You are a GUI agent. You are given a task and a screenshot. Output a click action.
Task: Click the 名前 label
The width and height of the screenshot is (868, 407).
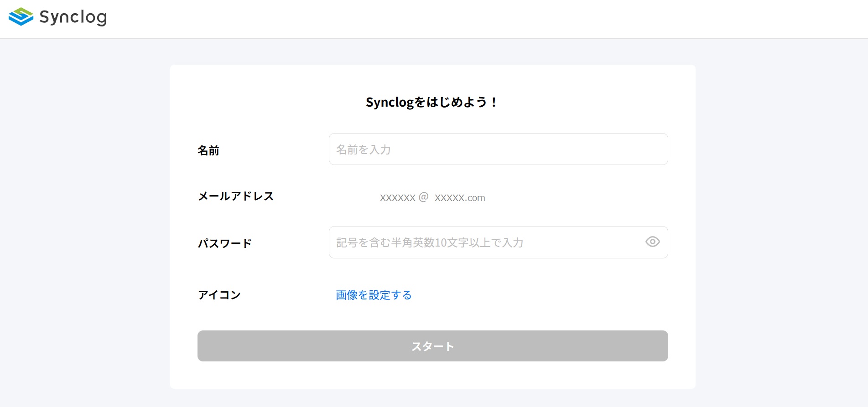[208, 150]
